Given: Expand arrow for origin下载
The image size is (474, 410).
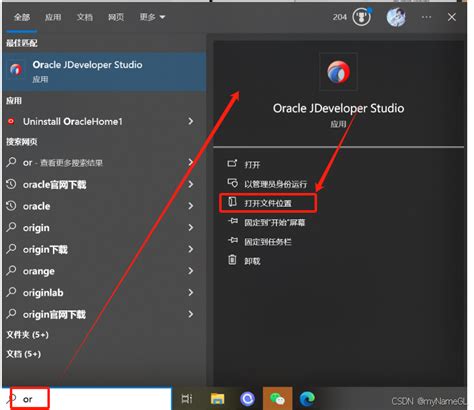Looking at the screenshot, I should pos(191,249).
